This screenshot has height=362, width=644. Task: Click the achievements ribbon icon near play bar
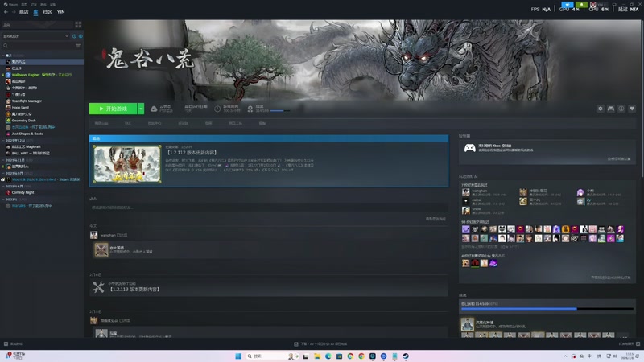pyautogui.click(x=250, y=109)
